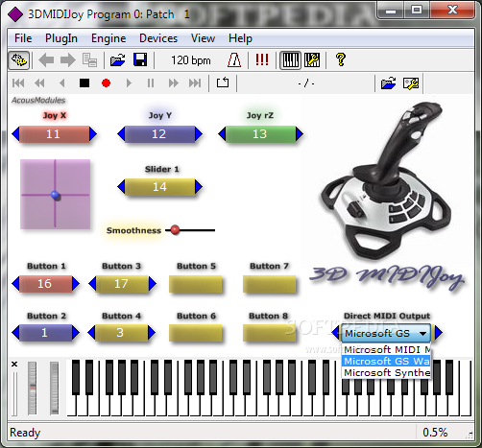482x448 pixels.
Task: Select Microsoft MIDI Mapper from list
Action: pyautogui.click(x=386, y=349)
